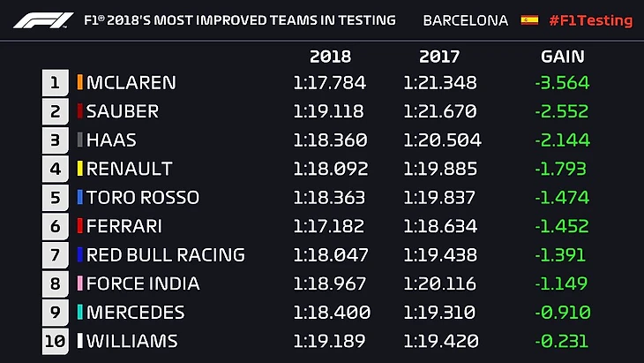Viewport: 644px width, 363px height.
Task: Open the #F1Testing hashtag
Action: click(x=590, y=20)
